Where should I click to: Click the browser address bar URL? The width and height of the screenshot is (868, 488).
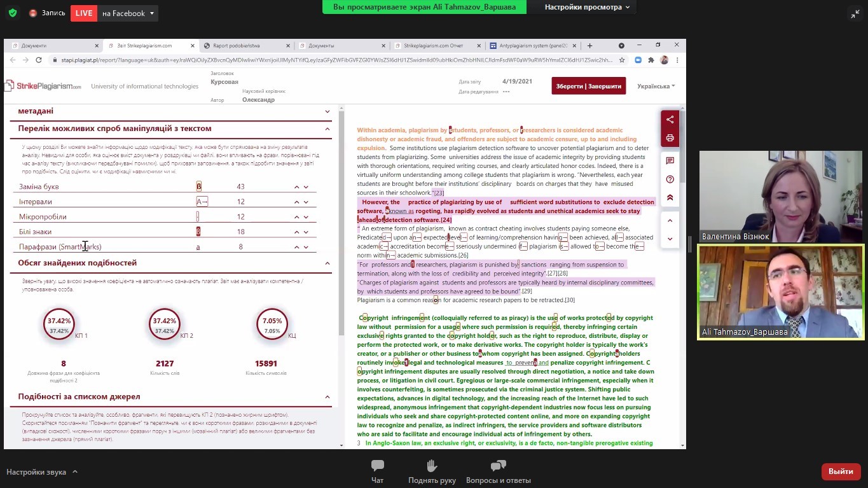(x=337, y=60)
